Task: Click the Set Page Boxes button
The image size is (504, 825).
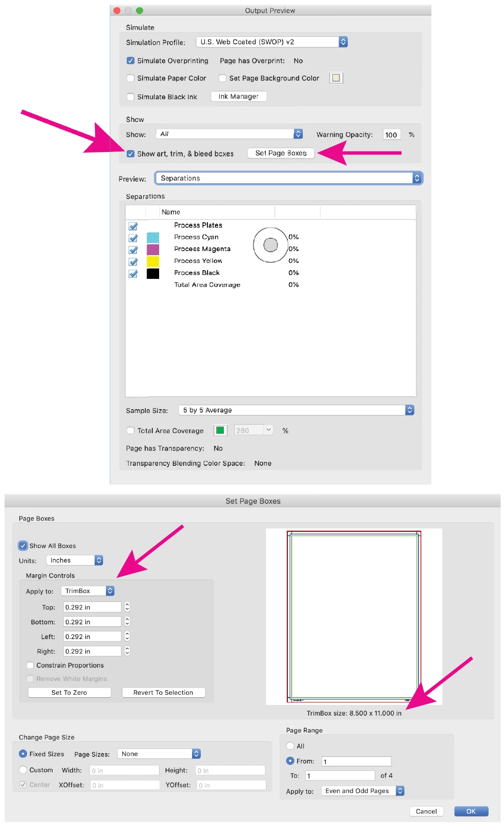Action: [281, 153]
